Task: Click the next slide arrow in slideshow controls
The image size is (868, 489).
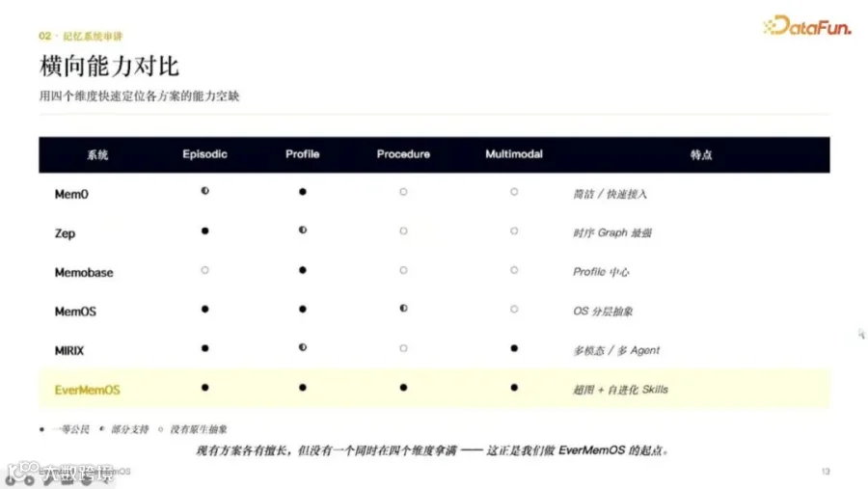Action: tap(29, 480)
